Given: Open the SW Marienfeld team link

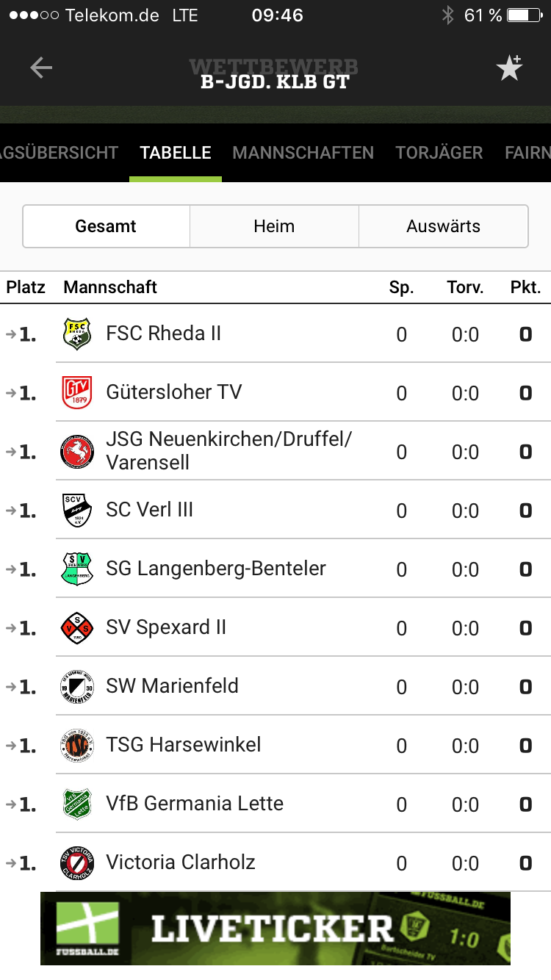Looking at the screenshot, I should click(173, 686).
